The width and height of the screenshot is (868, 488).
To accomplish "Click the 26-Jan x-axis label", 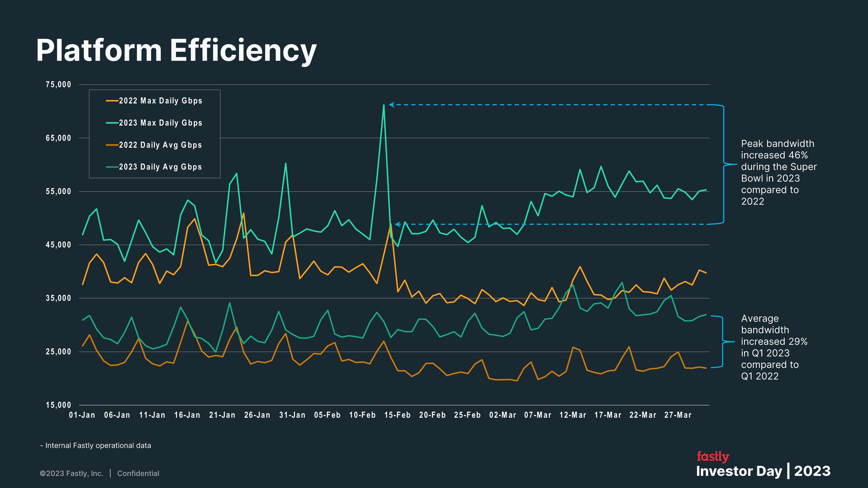I will [x=257, y=415].
